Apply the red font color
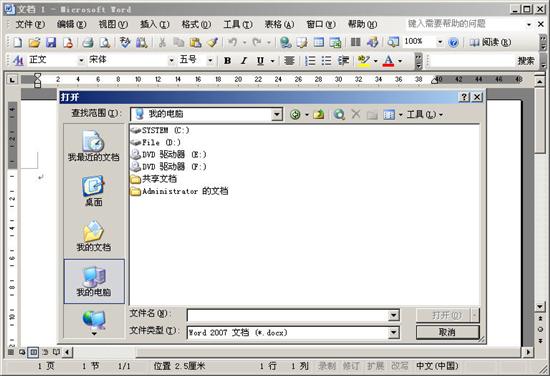Image resolution: width=550 pixels, height=376 pixels. (x=388, y=61)
